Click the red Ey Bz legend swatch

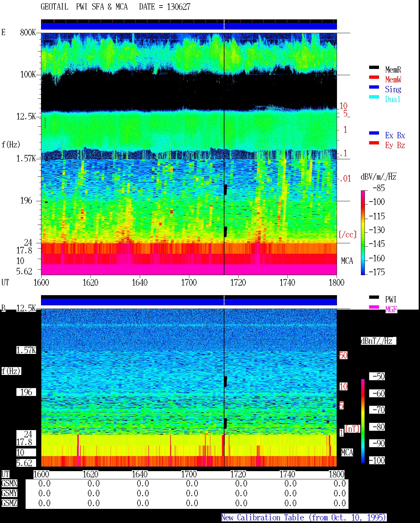click(374, 143)
